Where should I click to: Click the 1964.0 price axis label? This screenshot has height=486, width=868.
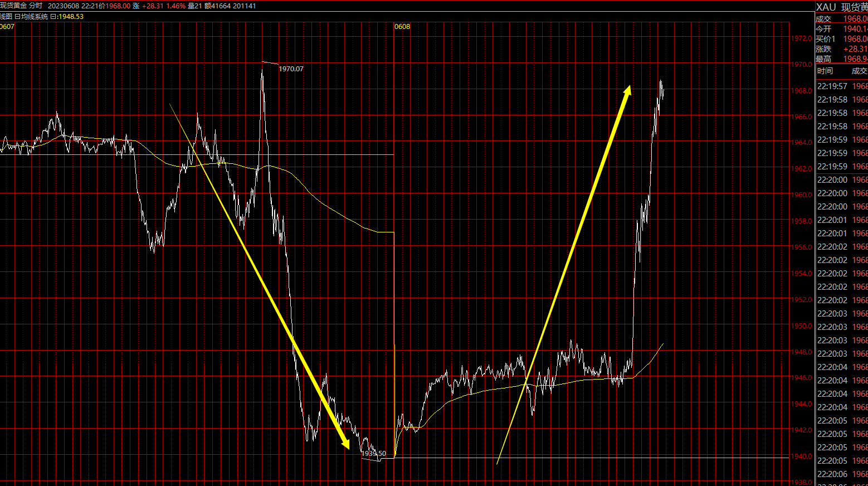pyautogui.click(x=801, y=143)
